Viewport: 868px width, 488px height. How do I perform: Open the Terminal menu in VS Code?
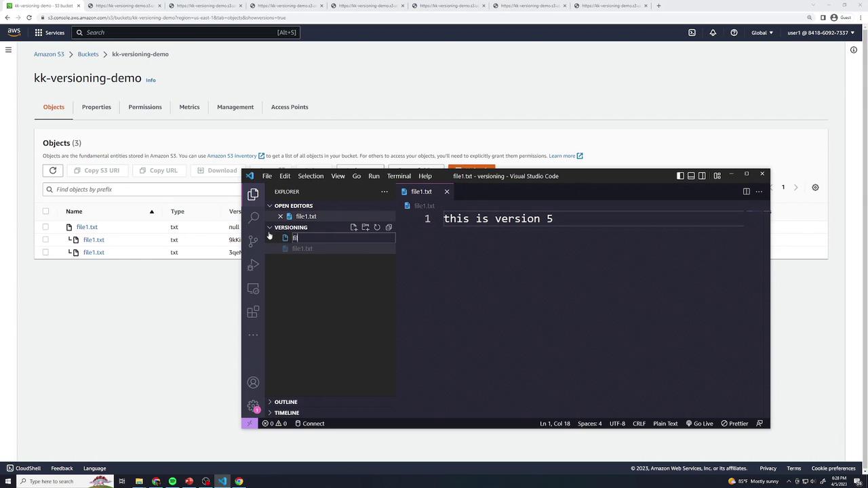(399, 176)
